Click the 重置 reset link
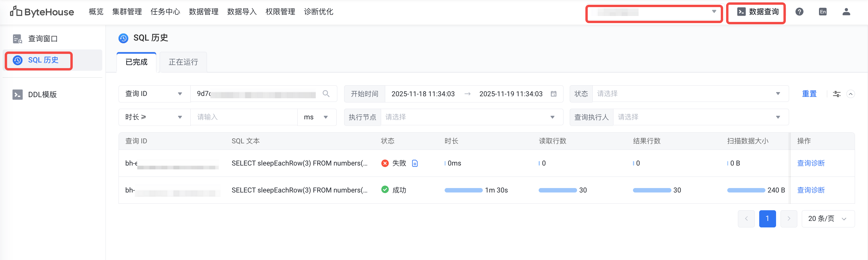 [x=809, y=94]
